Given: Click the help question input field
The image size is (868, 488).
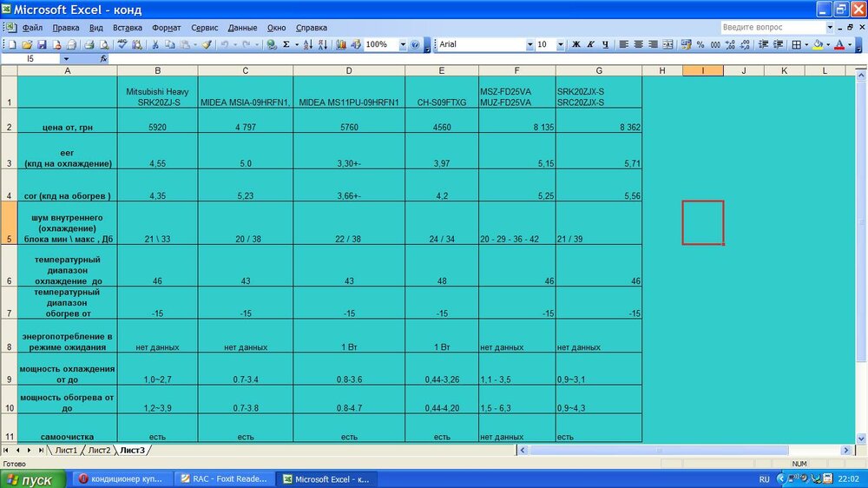Looking at the screenshot, I should point(773,27).
